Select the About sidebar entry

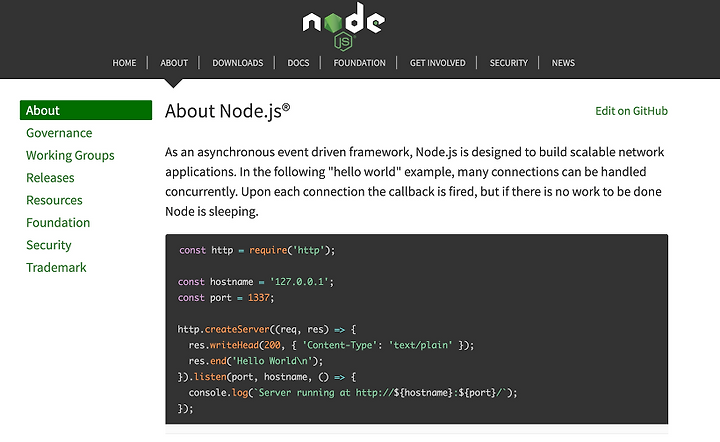86,110
